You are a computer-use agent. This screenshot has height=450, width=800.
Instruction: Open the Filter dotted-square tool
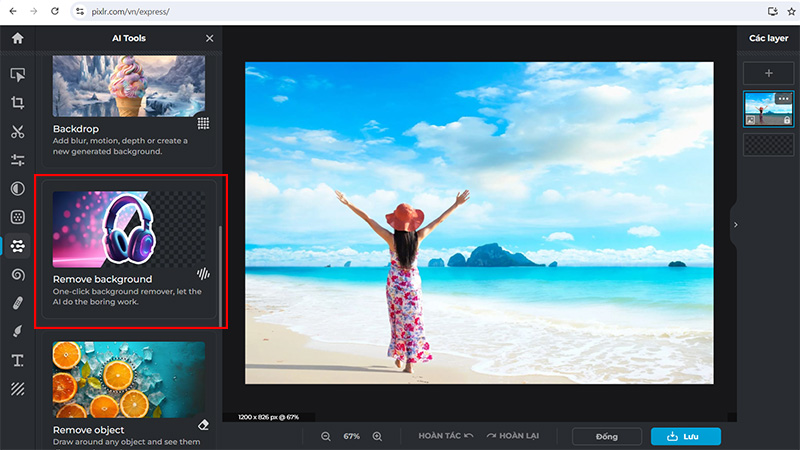(x=17, y=217)
